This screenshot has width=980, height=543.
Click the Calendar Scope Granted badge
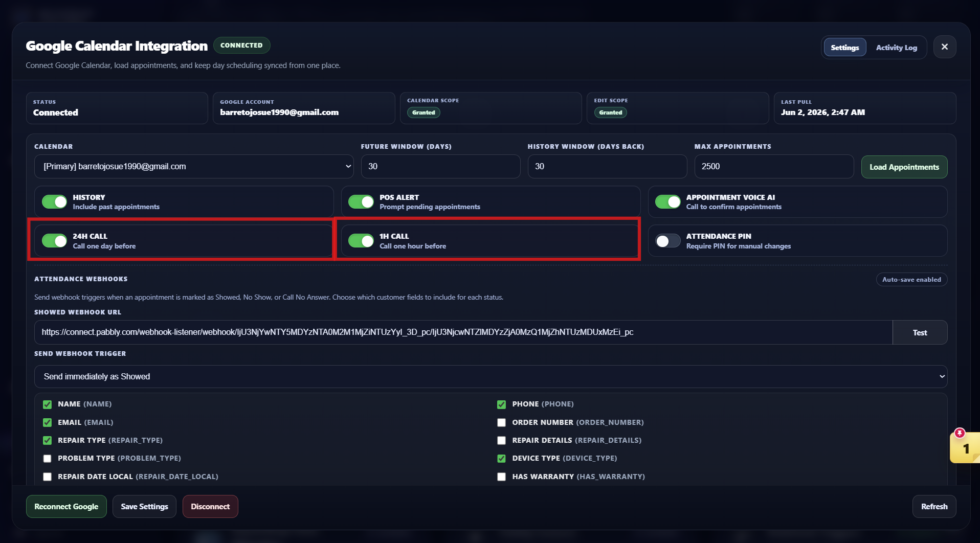424,112
